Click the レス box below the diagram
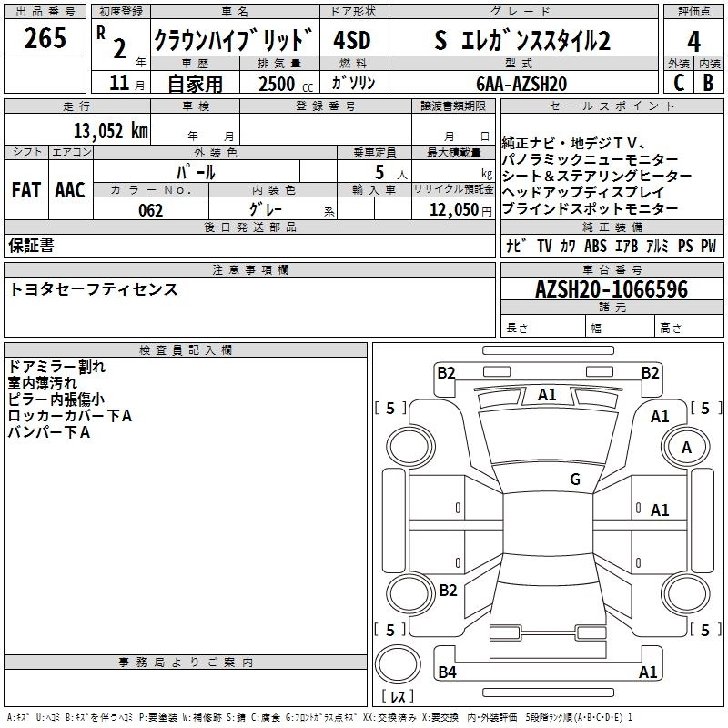 point(398,698)
